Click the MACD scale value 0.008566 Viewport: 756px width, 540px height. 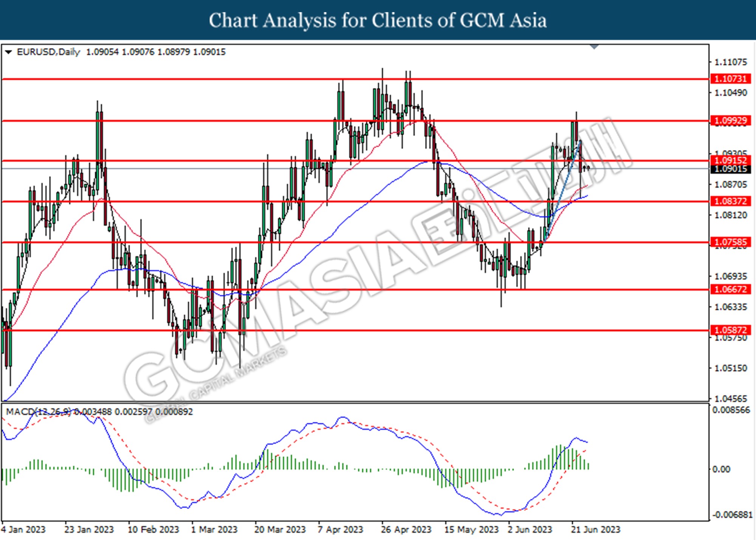click(x=731, y=410)
